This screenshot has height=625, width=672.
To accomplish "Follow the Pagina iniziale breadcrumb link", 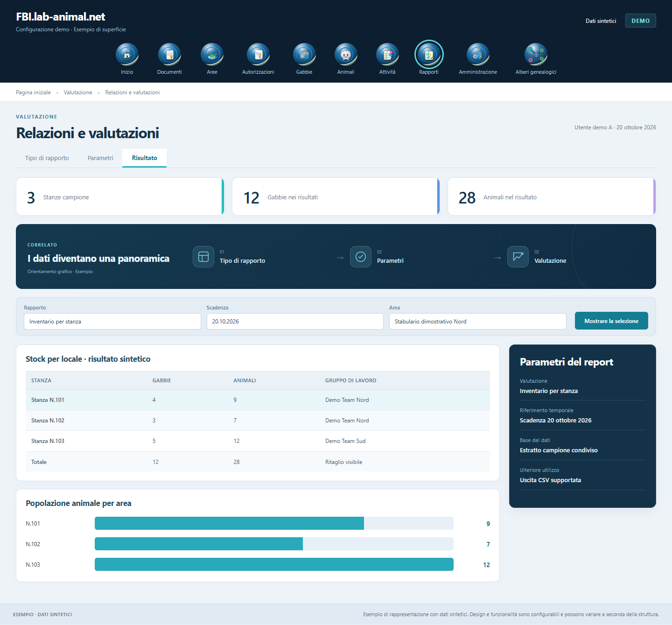I will 33,92.
